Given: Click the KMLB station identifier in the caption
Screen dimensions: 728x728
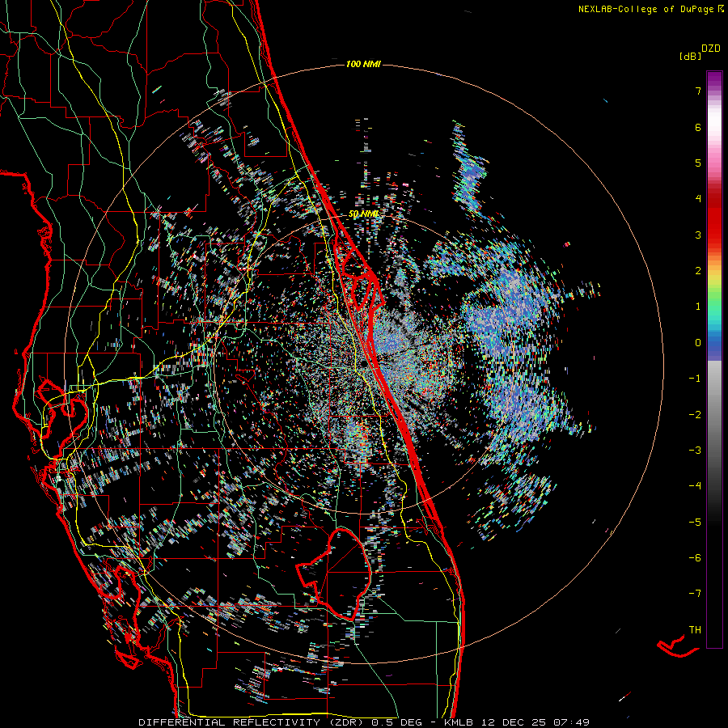Looking at the screenshot, I should [459, 722].
